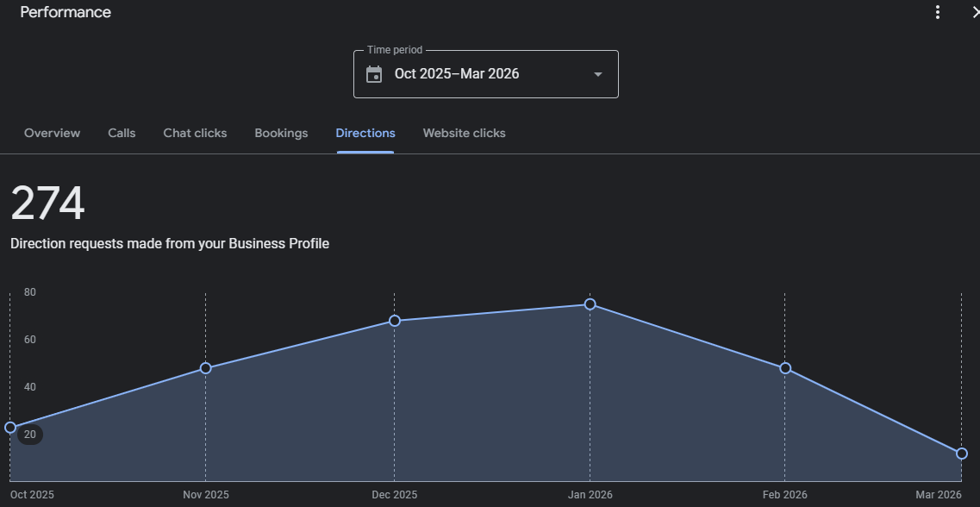Close the Performance panel
This screenshot has width=980, height=507.
[x=974, y=12]
